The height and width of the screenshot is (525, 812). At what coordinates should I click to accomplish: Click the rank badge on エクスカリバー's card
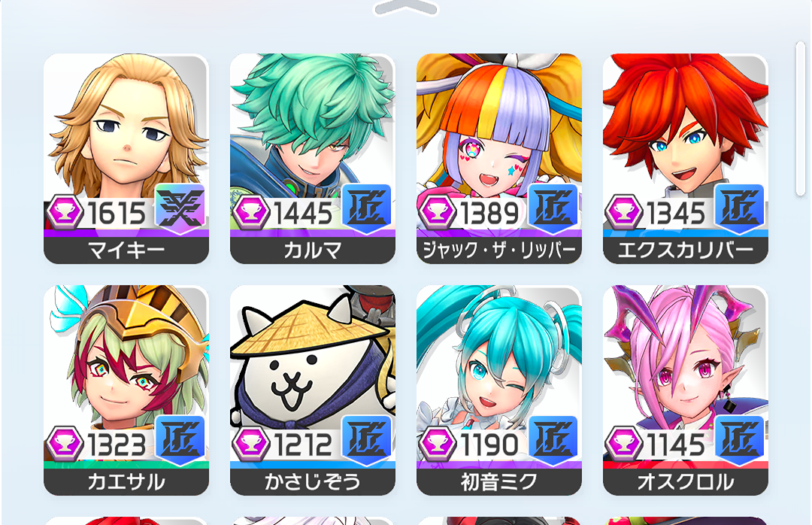tap(740, 208)
